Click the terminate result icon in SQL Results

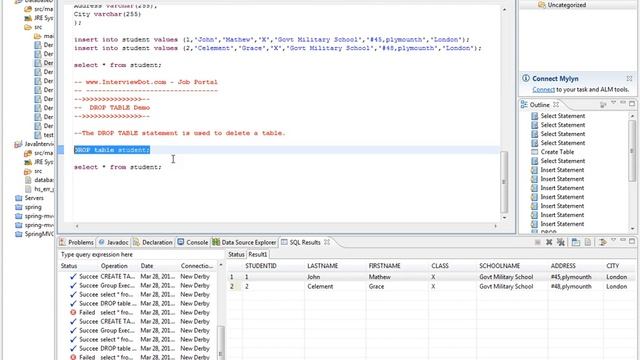[538, 242]
